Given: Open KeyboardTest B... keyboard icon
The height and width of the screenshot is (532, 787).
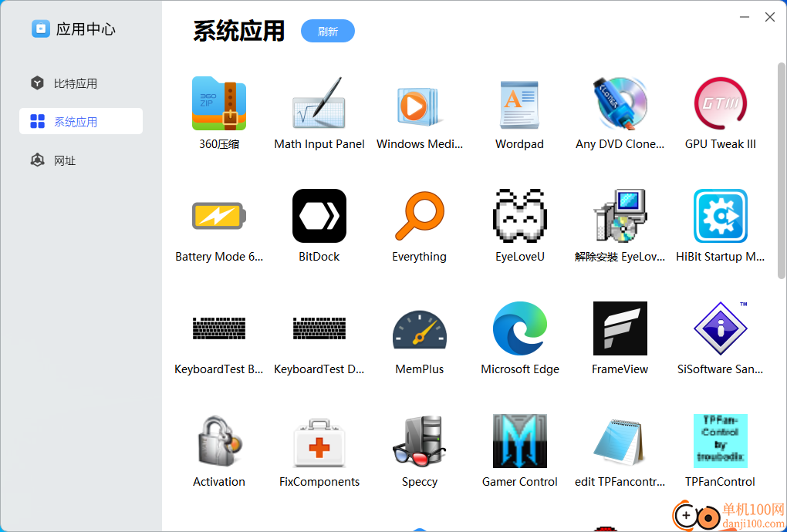Looking at the screenshot, I should (x=219, y=328).
